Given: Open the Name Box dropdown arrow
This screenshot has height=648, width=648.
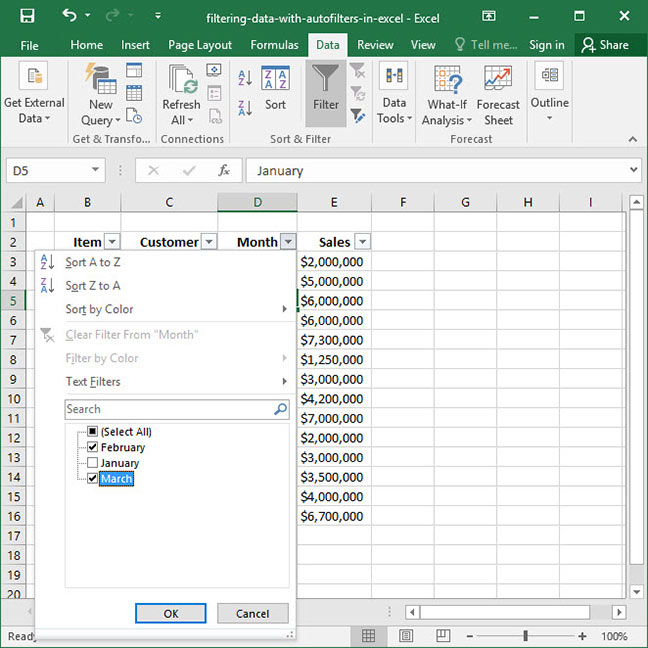Looking at the screenshot, I should 95,169.
